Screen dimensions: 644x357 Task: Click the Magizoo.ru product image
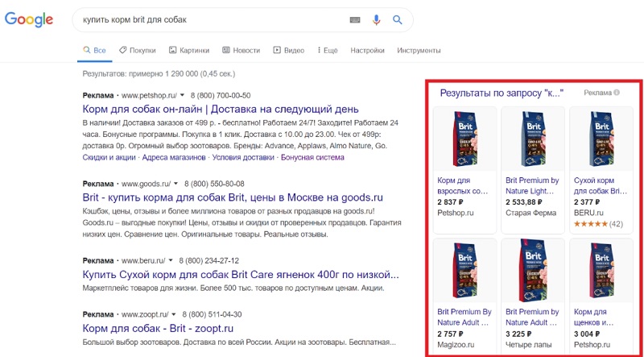pos(465,270)
